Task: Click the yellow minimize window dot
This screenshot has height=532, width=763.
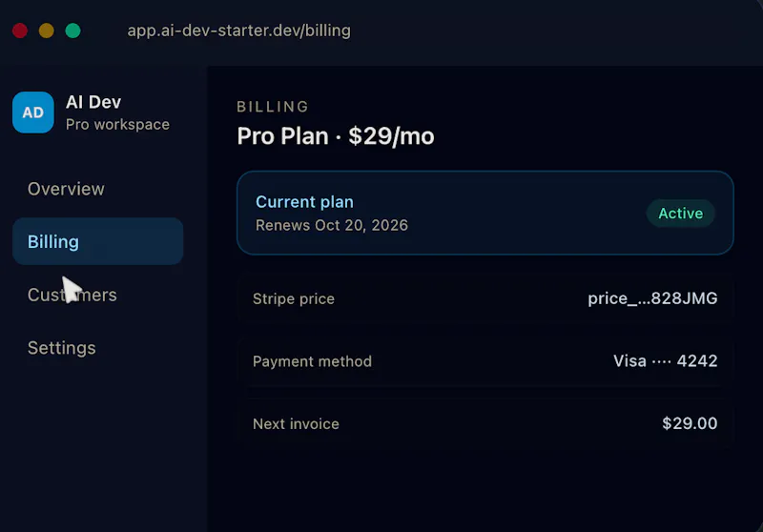Action: [x=46, y=31]
